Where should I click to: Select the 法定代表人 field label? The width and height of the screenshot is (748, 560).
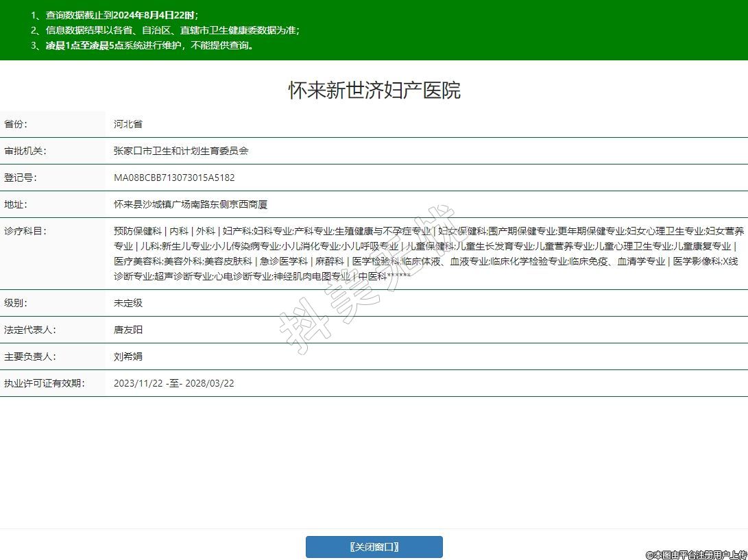[x=31, y=330]
